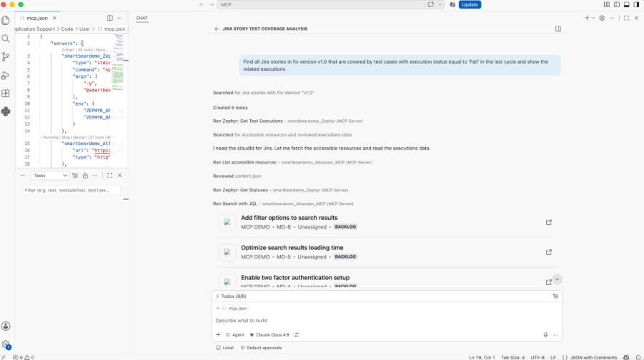The image size is (644, 360).
Task: Open Enable two factor authentication externally
Action: click(x=549, y=282)
